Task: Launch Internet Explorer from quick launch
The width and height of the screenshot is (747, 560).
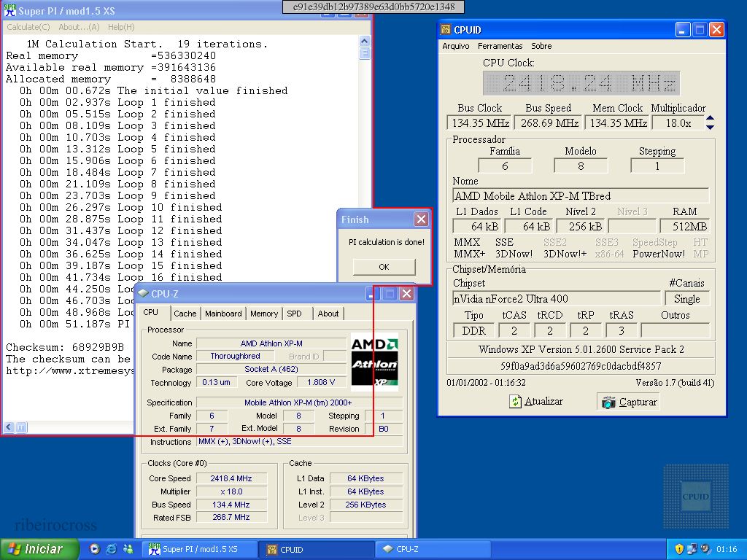Action: click(x=111, y=549)
